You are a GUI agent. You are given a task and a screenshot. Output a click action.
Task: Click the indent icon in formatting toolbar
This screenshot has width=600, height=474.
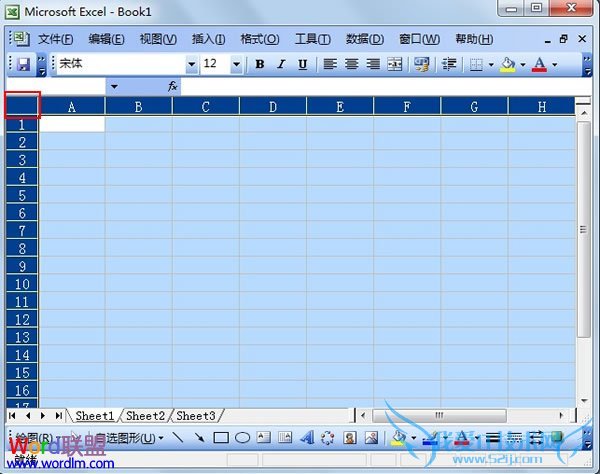[x=449, y=64]
